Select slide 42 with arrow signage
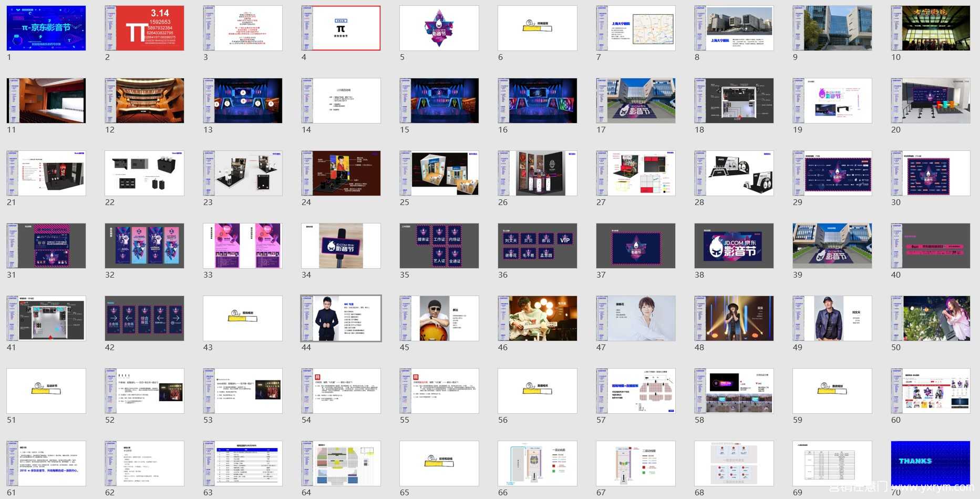Image resolution: width=980 pixels, height=499 pixels. (145, 319)
